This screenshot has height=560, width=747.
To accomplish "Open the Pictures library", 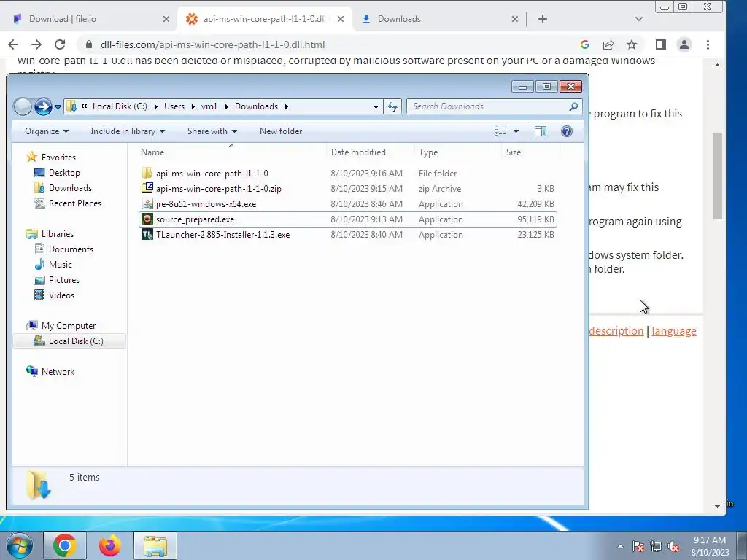I will click(x=64, y=279).
